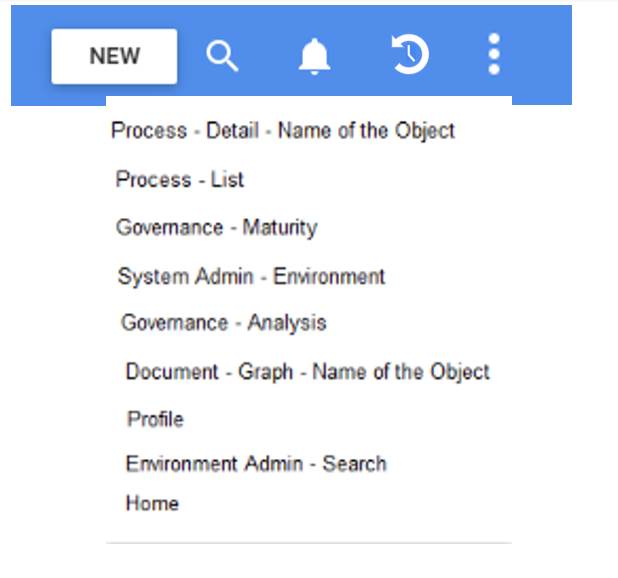
Task: Open Governance - Analysis from history
Action: (224, 323)
